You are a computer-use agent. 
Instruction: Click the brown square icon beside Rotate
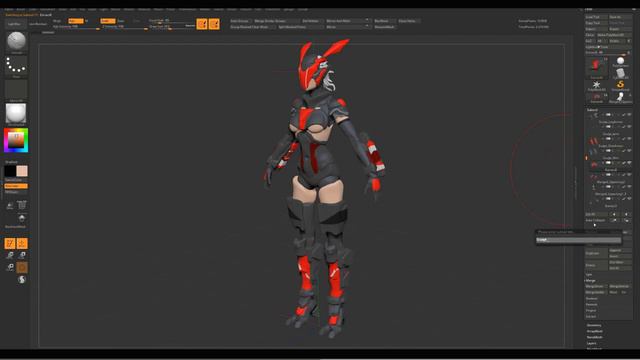click(22, 267)
